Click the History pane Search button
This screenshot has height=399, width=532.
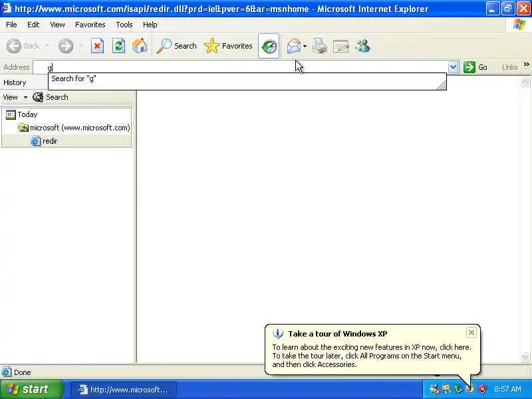point(51,97)
